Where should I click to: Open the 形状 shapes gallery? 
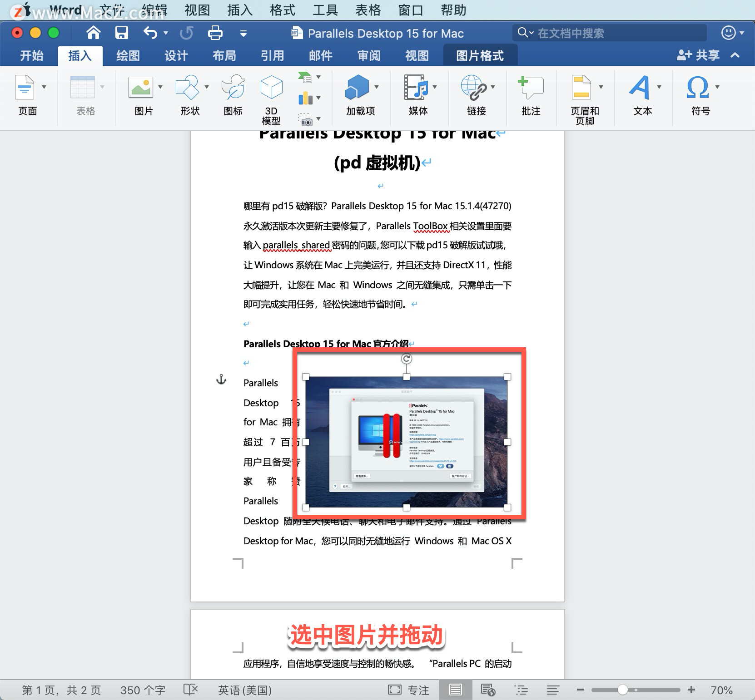188,87
